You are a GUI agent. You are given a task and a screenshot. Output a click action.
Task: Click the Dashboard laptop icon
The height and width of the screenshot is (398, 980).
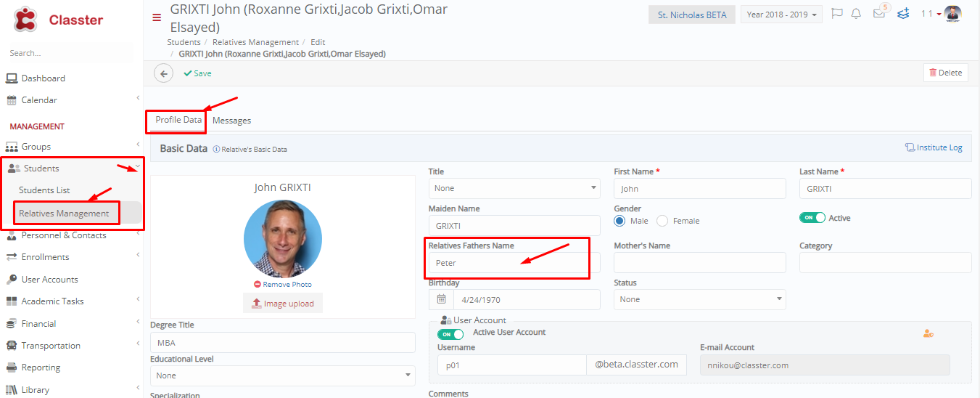point(12,78)
